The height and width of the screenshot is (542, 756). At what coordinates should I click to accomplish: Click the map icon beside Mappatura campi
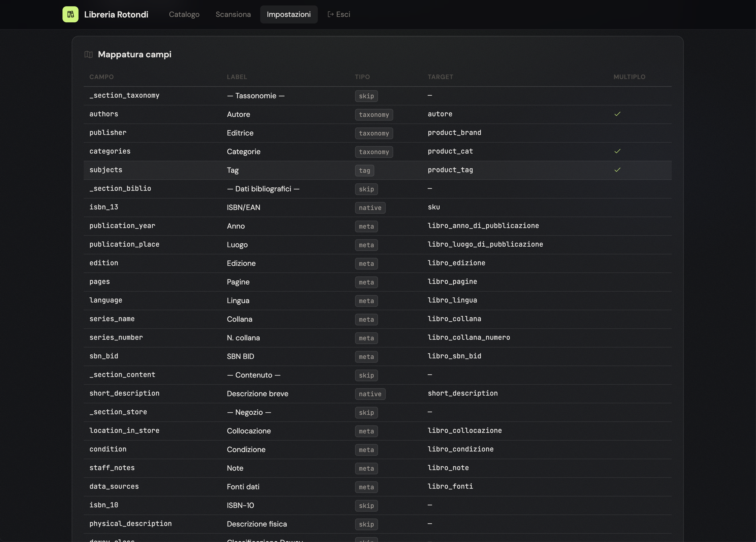88,54
